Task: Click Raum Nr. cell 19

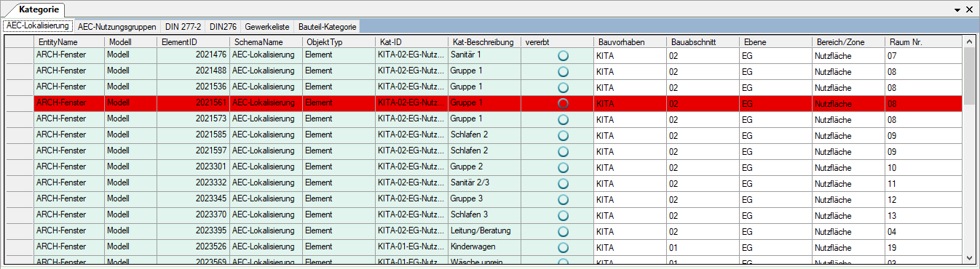Action: coord(923,247)
